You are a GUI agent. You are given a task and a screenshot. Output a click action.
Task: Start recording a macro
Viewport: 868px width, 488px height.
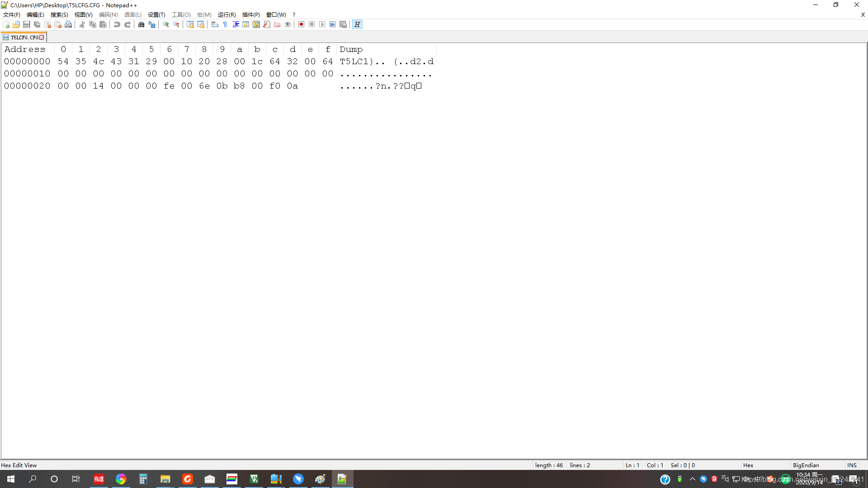(301, 24)
